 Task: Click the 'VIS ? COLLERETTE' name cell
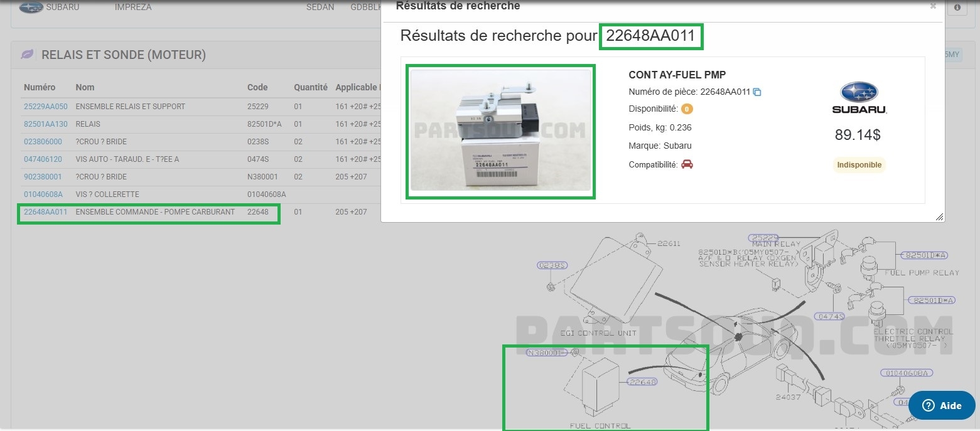(107, 194)
